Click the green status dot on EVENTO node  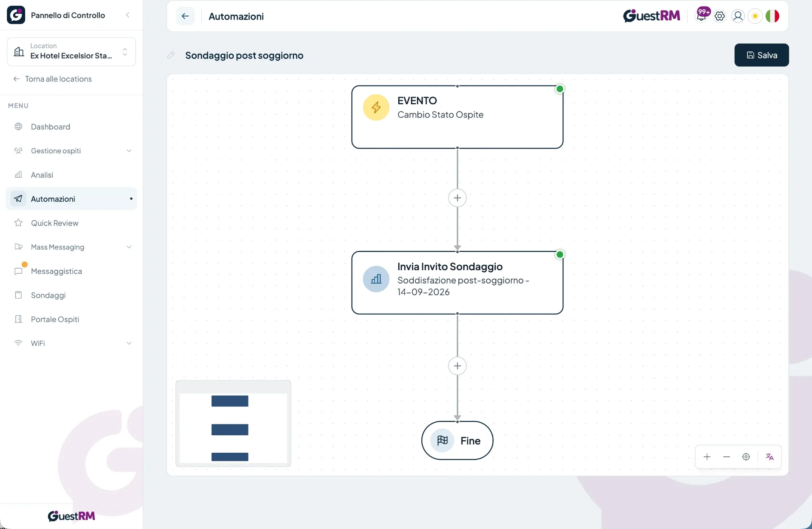[559, 89]
